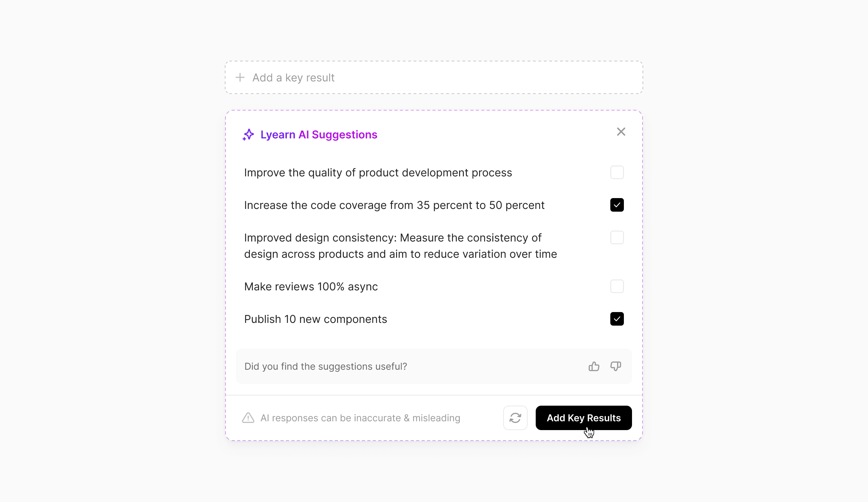Screen dimensions: 868x502
Task: Uncheck the code coverage suggestion checkbox
Action: (616, 205)
